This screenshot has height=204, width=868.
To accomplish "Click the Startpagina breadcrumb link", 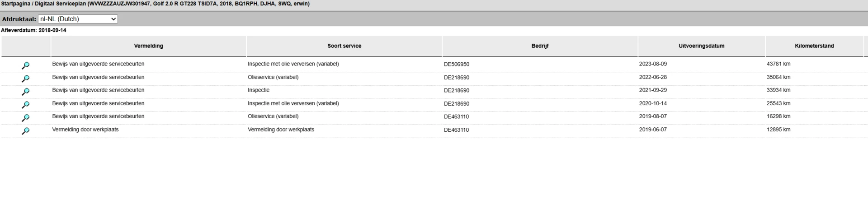I will click(15, 4).
